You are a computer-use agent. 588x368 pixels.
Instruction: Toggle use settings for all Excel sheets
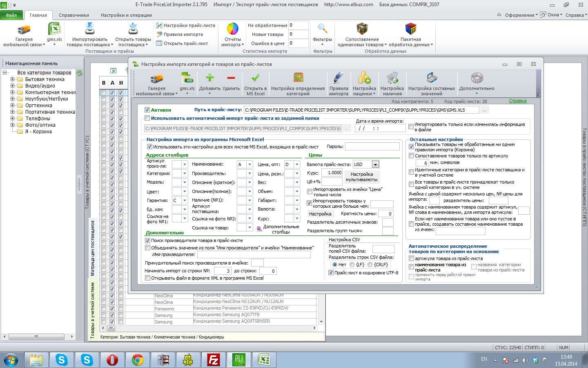(x=149, y=147)
